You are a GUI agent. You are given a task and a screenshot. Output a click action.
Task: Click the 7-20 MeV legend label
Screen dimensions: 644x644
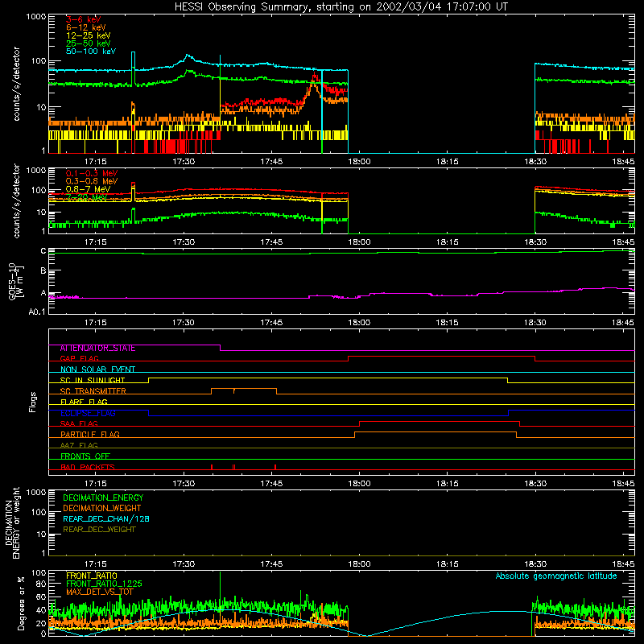pos(87,197)
